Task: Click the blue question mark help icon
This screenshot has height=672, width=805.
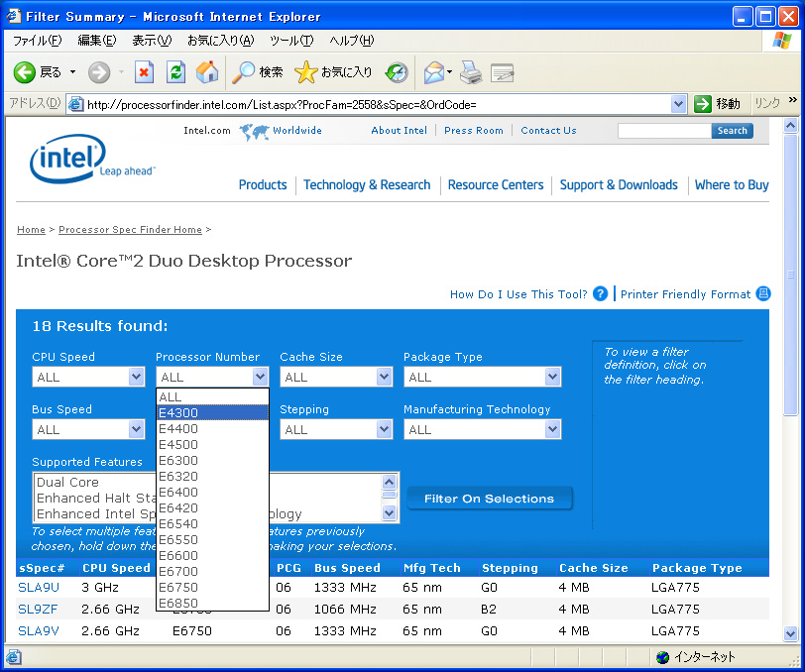Action: pos(600,294)
